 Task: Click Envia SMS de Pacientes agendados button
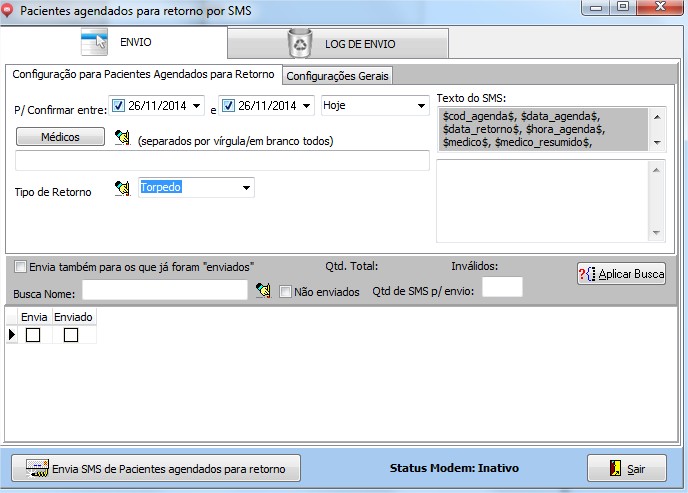point(155,468)
